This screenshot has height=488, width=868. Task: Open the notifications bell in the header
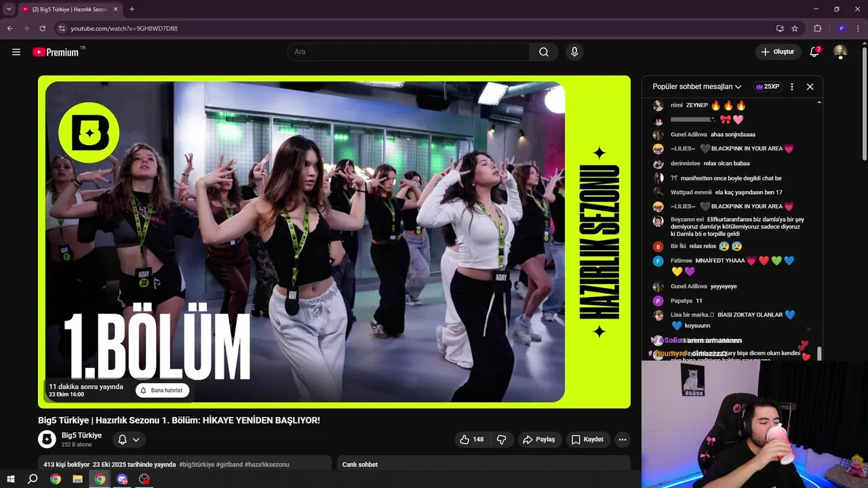click(x=814, y=52)
